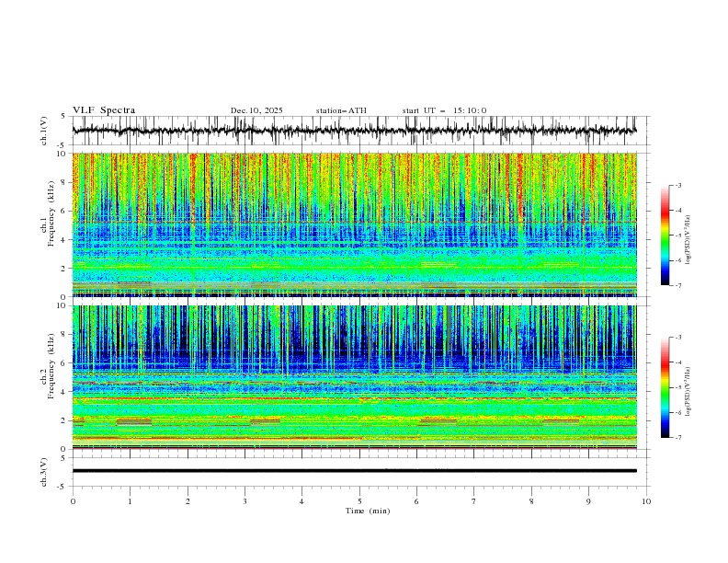Click the 'Time (min)' axis label
Screen dimensions: 728x563
(x=368, y=511)
